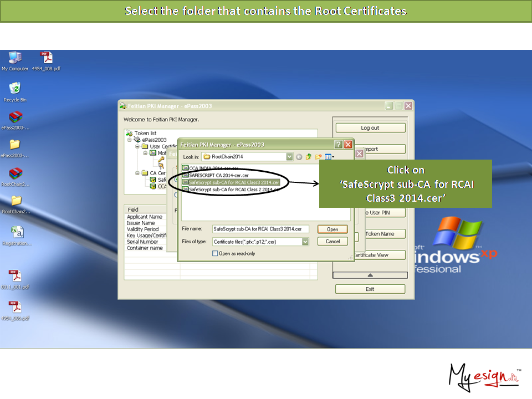532x399 pixels.
Task: Collapse the ePass2003 tree node
Action: (x=130, y=140)
